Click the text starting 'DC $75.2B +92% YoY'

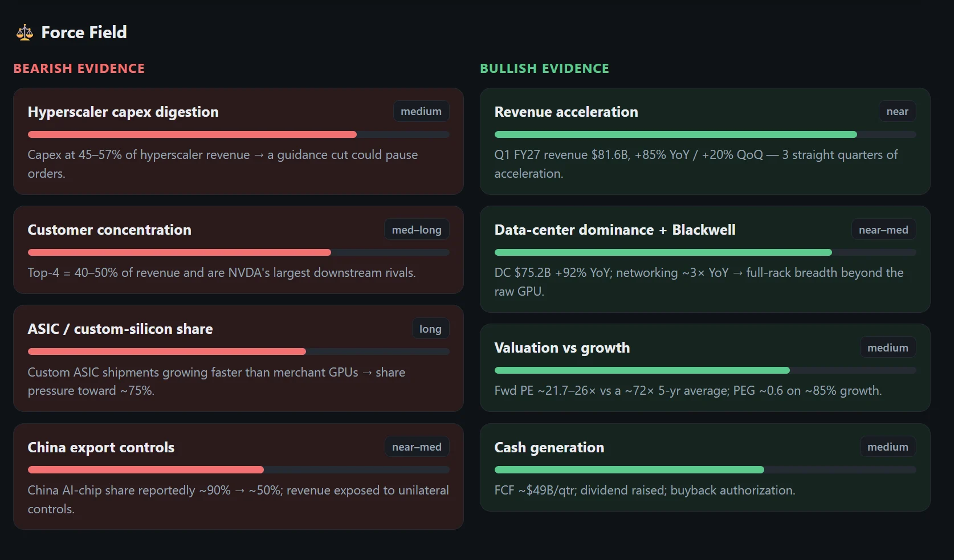click(x=699, y=282)
